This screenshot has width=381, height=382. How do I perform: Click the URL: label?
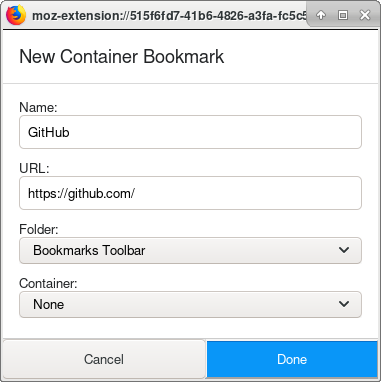[34, 168]
